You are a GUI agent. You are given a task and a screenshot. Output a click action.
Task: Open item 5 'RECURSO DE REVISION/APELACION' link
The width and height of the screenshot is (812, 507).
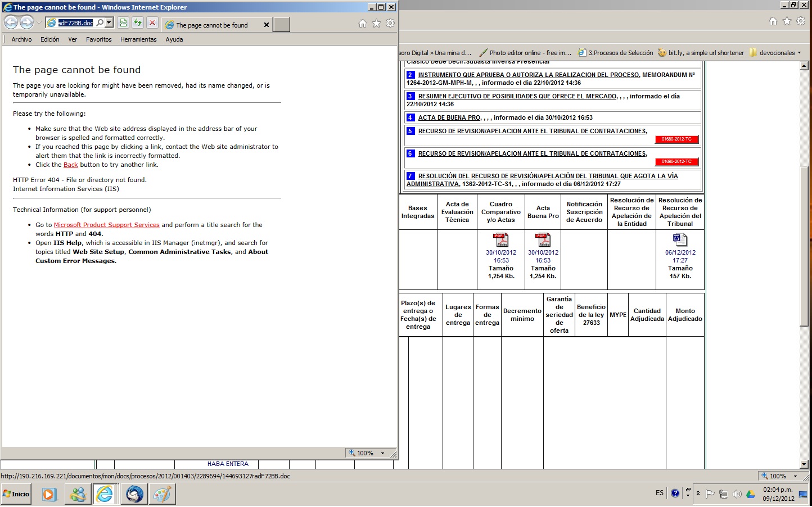point(533,131)
